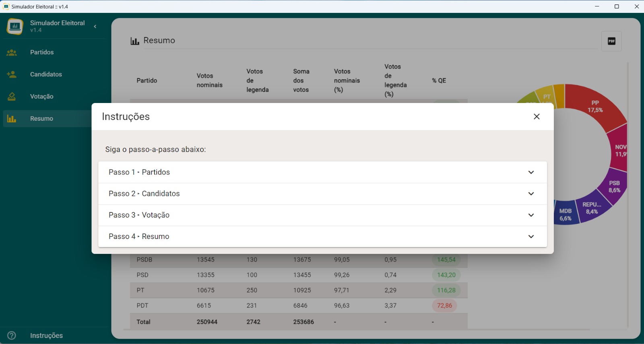Image resolution: width=644 pixels, height=344 pixels.
Task: Close the Instruções dialog
Action: (537, 117)
